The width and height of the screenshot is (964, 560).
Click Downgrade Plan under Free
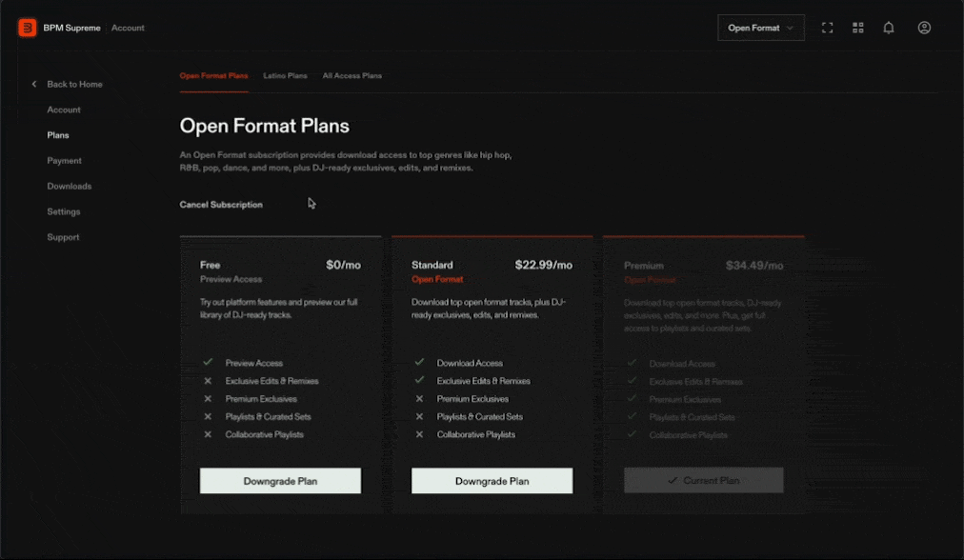click(x=280, y=481)
